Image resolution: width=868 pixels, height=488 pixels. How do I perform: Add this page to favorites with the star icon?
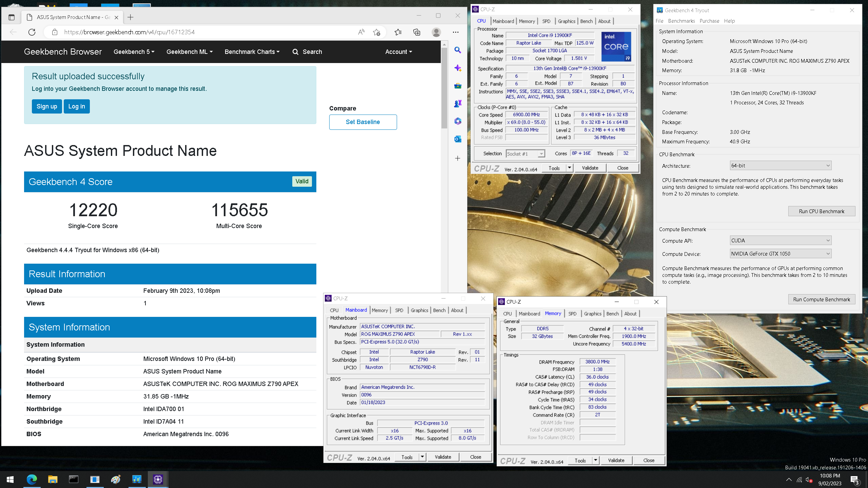(376, 32)
